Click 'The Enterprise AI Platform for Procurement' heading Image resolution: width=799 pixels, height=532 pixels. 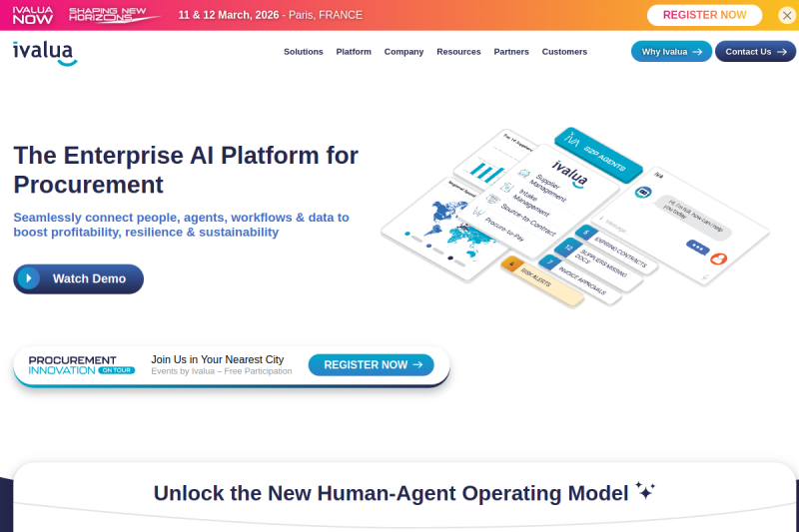tap(186, 170)
